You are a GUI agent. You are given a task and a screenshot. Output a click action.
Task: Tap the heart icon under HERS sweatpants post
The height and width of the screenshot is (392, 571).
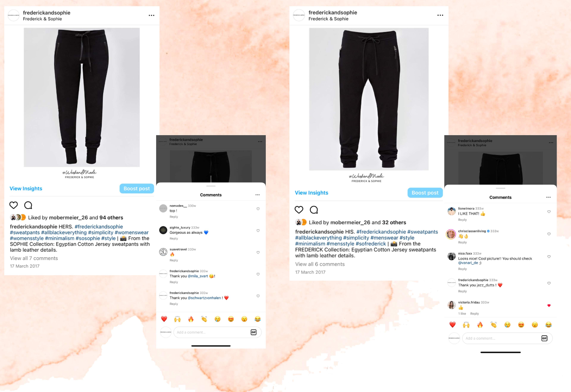coord(14,205)
